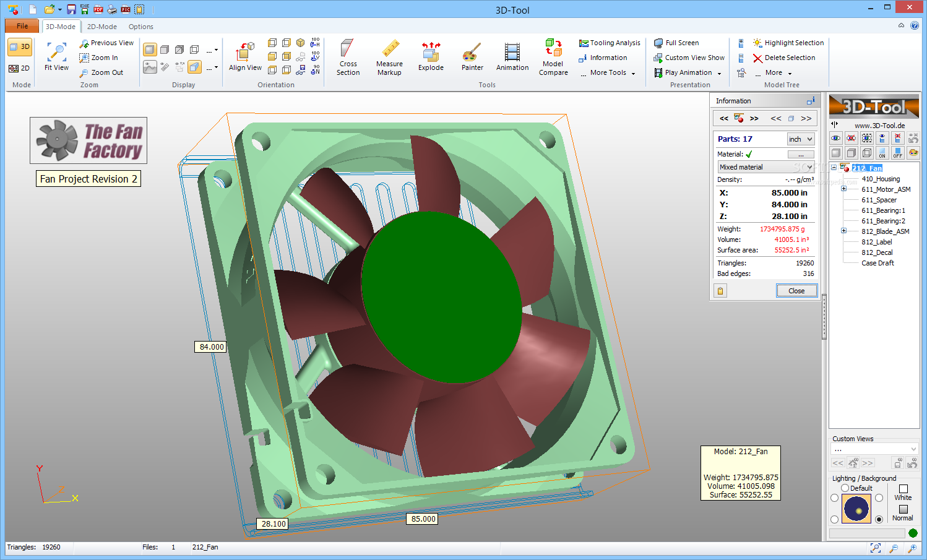The image size is (927, 560).
Task: Show part using eye icon in model tree
Action: tap(836, 138)
